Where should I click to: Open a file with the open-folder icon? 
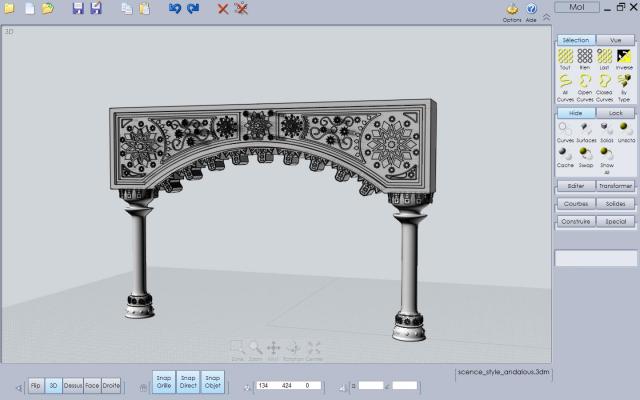pyautogui.click(x=47, y=8)
